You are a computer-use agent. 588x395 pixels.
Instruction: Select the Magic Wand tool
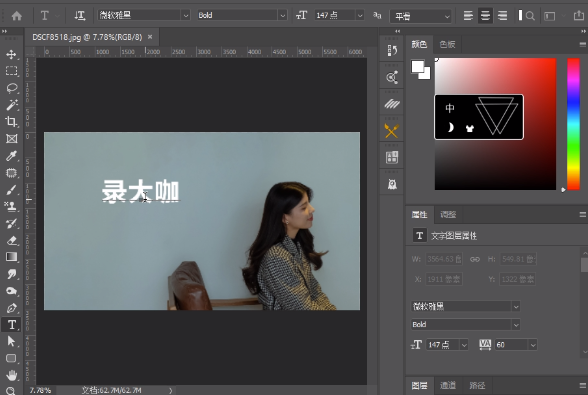tap(11, 105)
